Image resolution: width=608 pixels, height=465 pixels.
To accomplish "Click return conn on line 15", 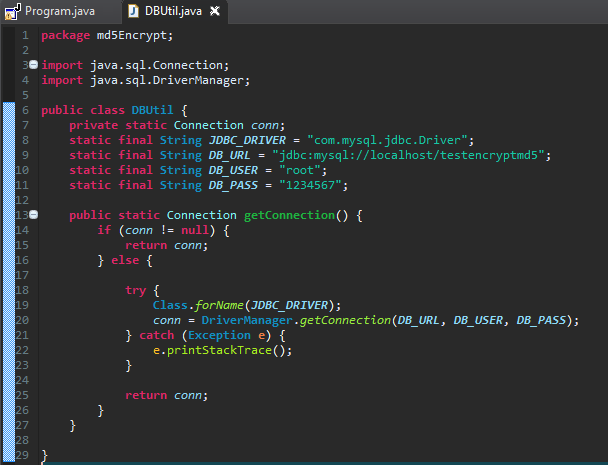I will 166,245.
